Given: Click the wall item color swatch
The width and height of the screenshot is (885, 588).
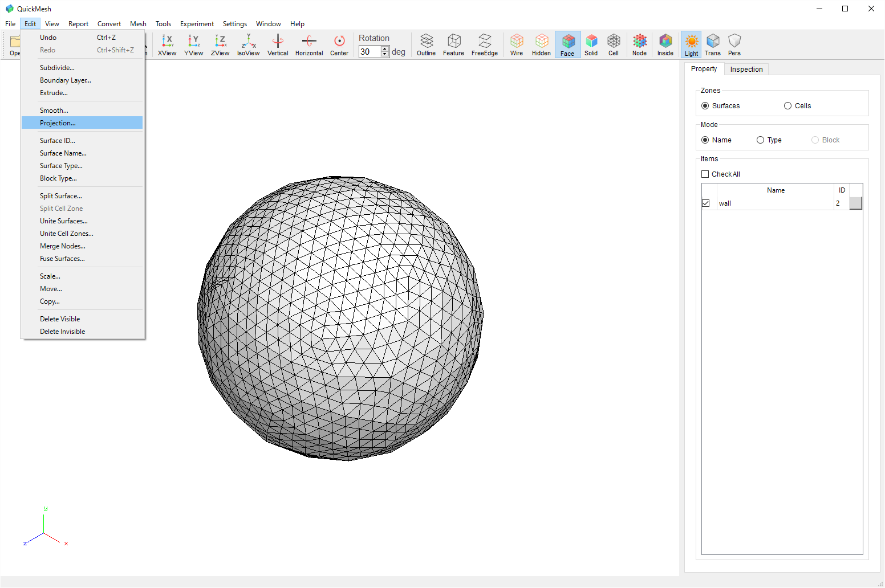Looking at the screenshot, I should tap(855, 203).
